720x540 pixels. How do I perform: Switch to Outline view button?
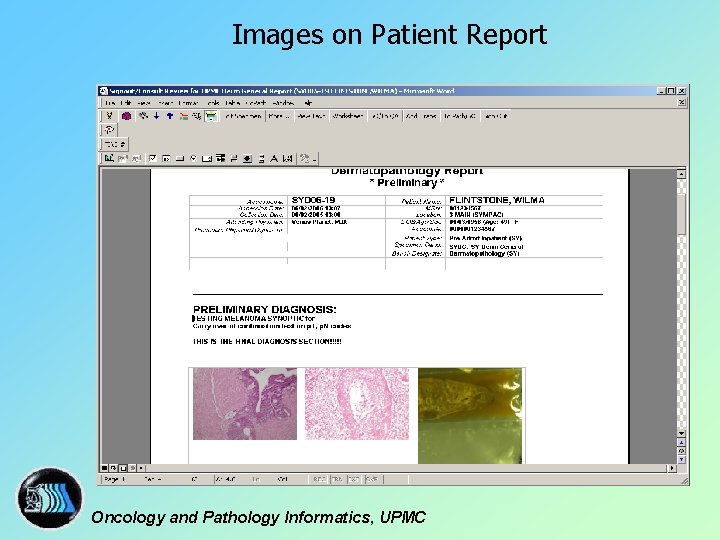click(132, 468)
